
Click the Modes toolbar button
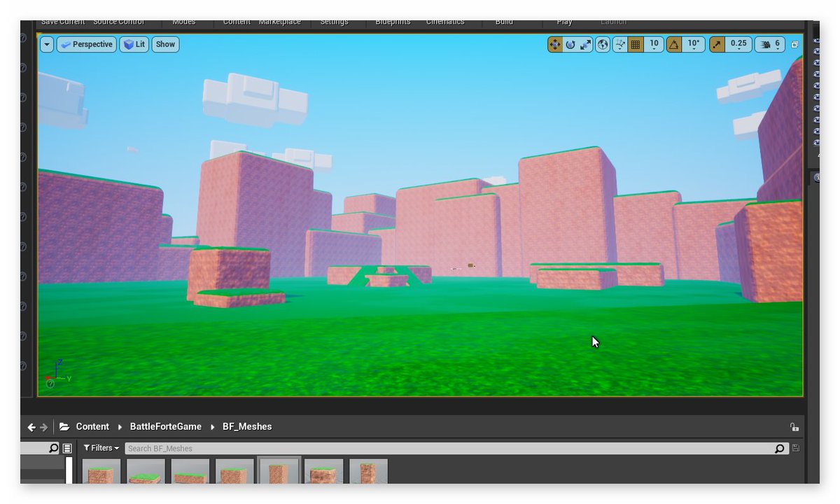184,23
